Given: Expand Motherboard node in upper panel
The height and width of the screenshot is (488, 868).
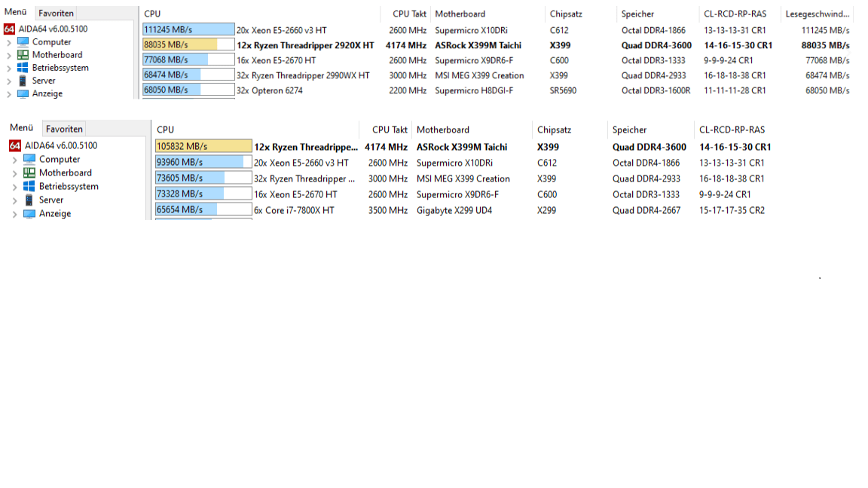Looking at the screenshot, I should pos(9,55).
